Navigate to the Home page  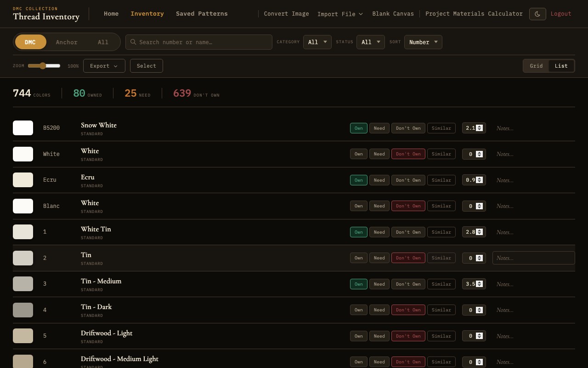(x=111, y=14)
